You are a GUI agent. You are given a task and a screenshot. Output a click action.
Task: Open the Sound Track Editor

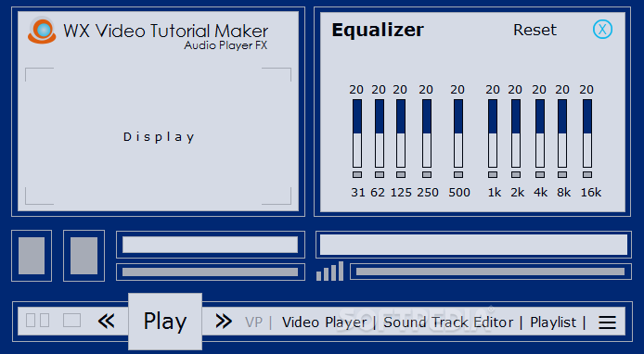[448, 322]
